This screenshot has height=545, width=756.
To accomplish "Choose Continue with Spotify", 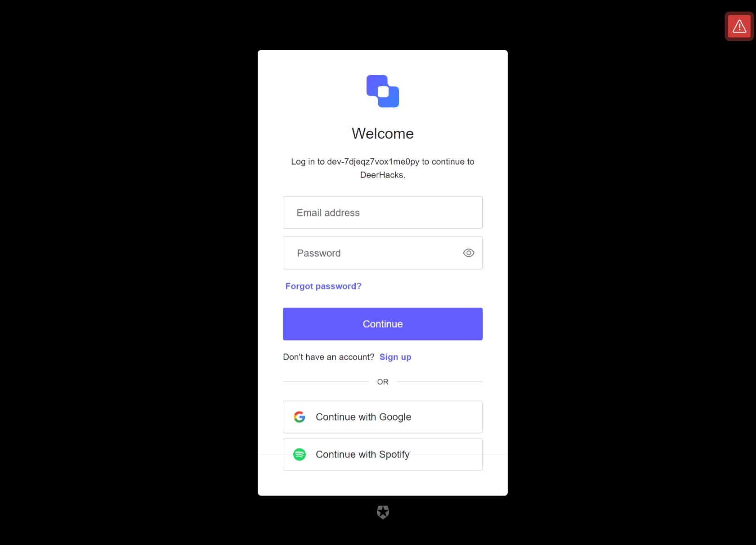I will click(382, 454).
